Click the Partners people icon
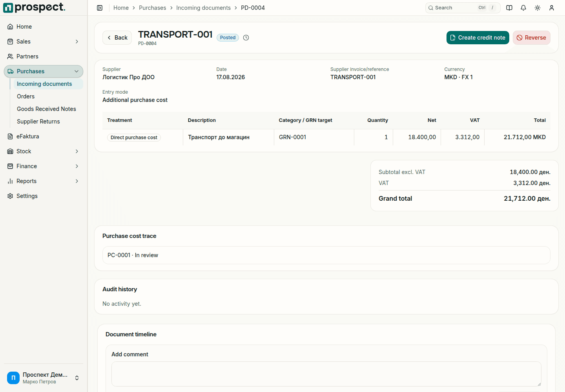 coord(10,56)
